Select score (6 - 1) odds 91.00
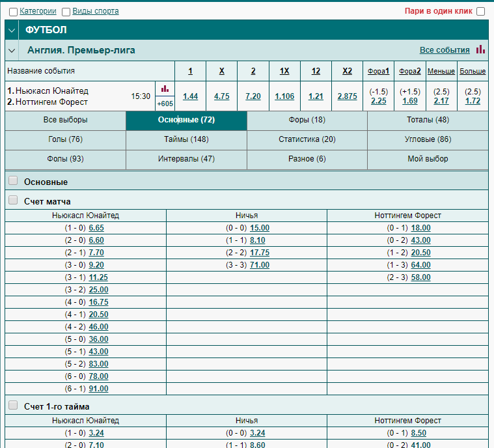The width and height of the screenshot is (494, 448). (99, 389)
